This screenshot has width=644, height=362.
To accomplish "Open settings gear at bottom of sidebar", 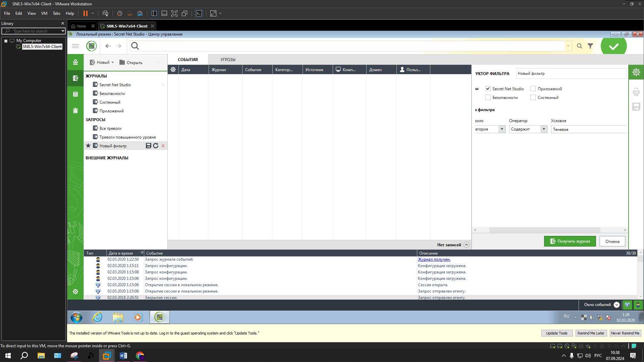I will tap(75, 292).
